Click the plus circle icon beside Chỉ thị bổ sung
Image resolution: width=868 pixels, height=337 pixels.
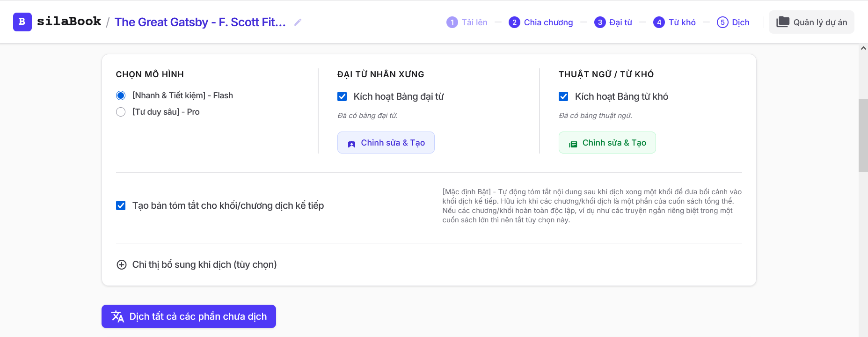point(121,264)
